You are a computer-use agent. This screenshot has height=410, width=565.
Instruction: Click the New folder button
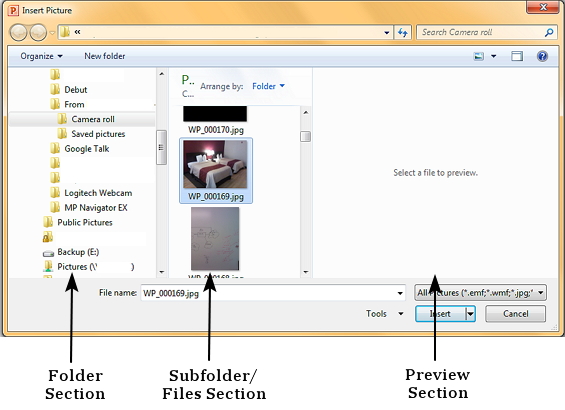pyautogui.click(x=104, y=56)
